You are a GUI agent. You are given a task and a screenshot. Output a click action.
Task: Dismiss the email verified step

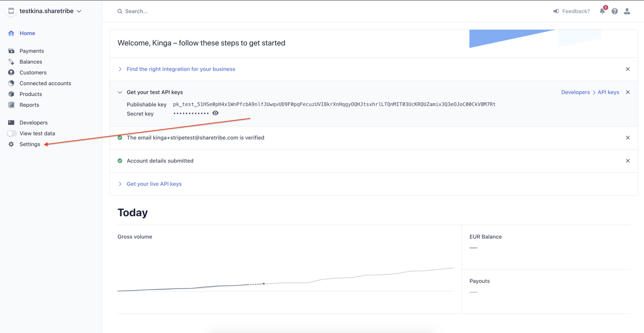click(628, 138)
